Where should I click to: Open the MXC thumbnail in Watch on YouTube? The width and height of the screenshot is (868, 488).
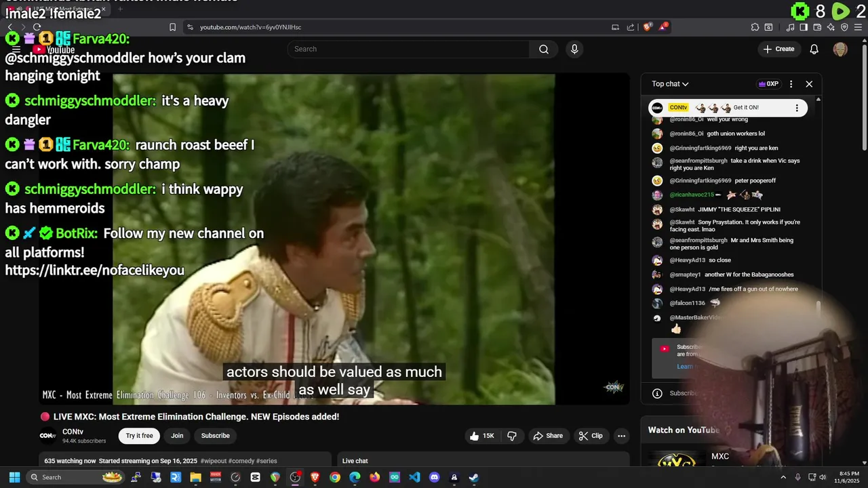click(677, 459)
